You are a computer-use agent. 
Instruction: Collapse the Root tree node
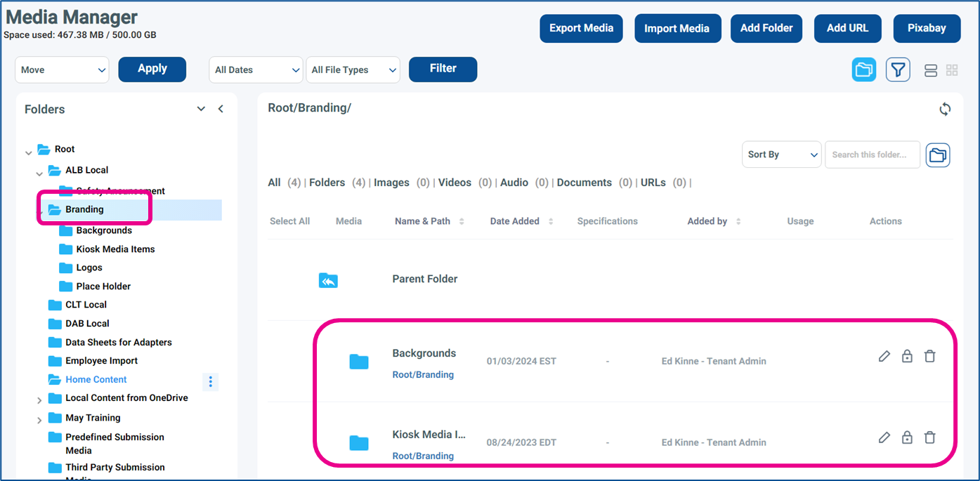[x=28, y=152]
